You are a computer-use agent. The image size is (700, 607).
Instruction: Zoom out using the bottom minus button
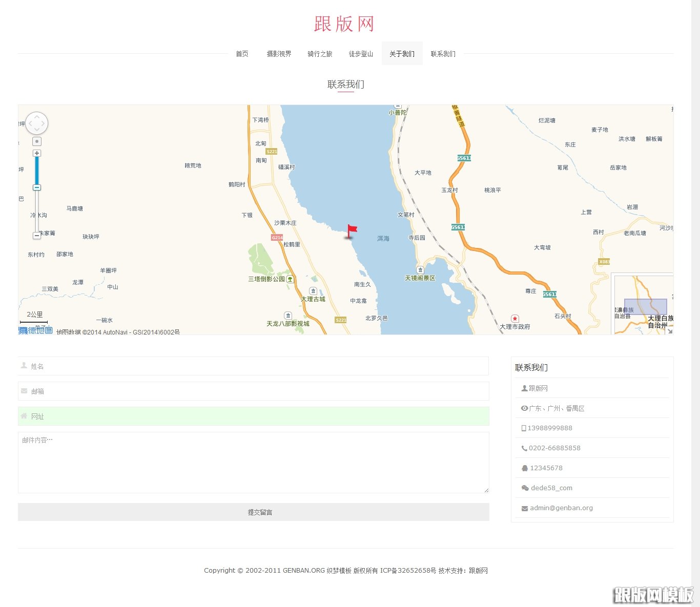coord(37,236)
